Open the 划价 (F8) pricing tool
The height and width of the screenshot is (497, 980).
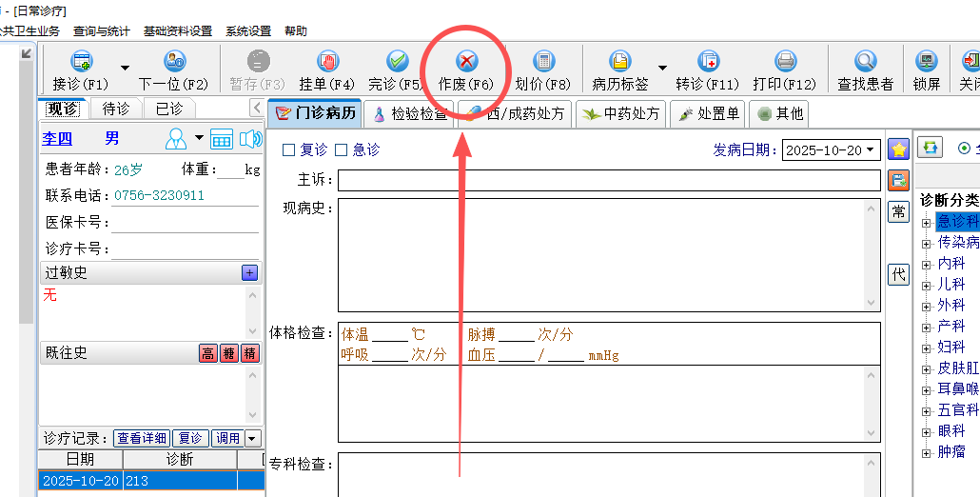(x=543, y=62)
